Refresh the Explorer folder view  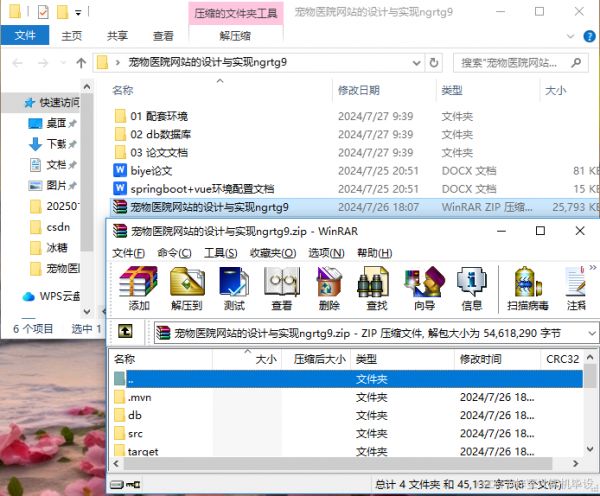434,63
